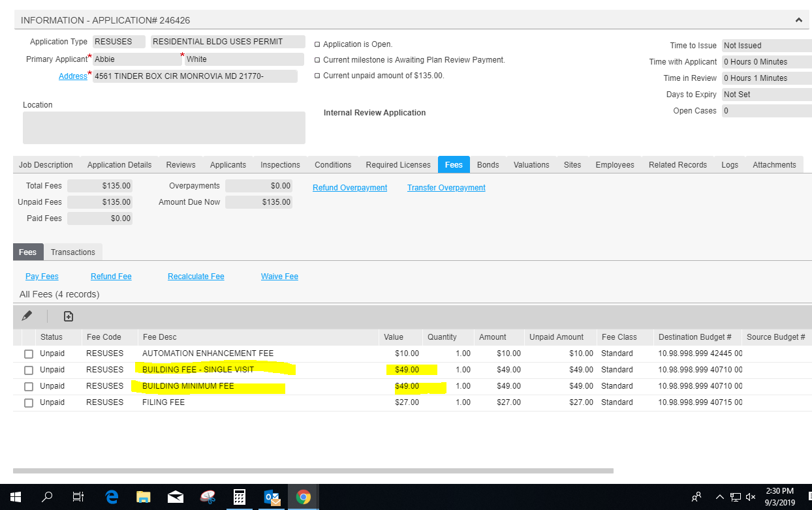Viewport: 812px width, 510px height.
Task: Click the Location text area
Action: 164,128
